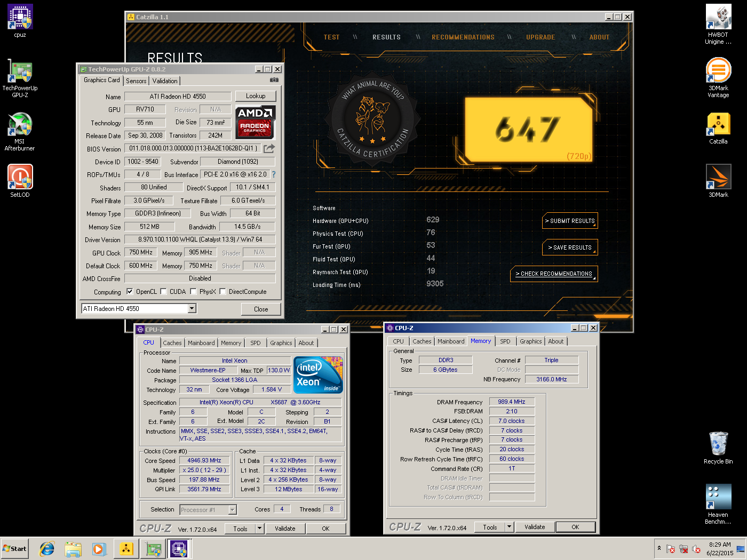
Task: Click the BIOS version share icon
Action: 269,148
